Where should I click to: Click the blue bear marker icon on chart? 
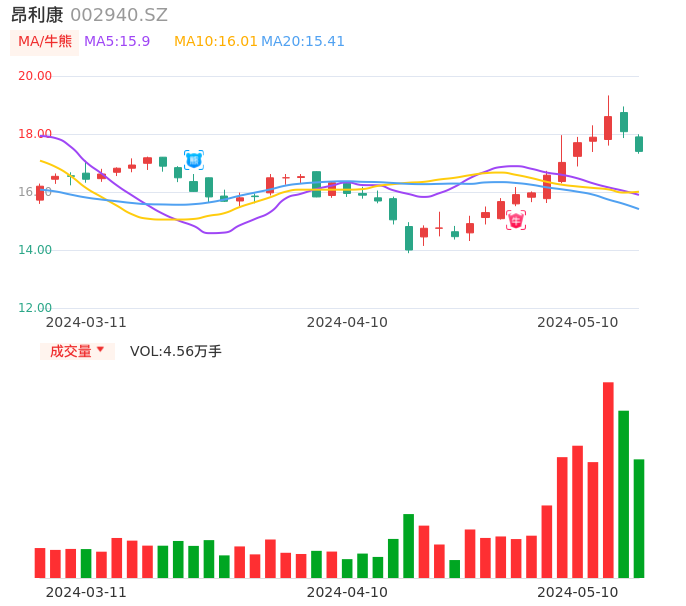194,160
